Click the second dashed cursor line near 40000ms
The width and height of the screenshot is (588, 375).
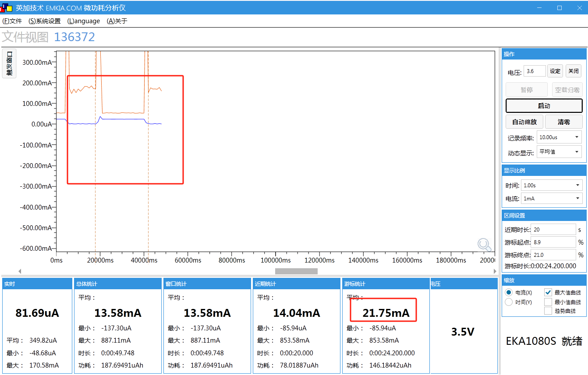tap(148, 151)
